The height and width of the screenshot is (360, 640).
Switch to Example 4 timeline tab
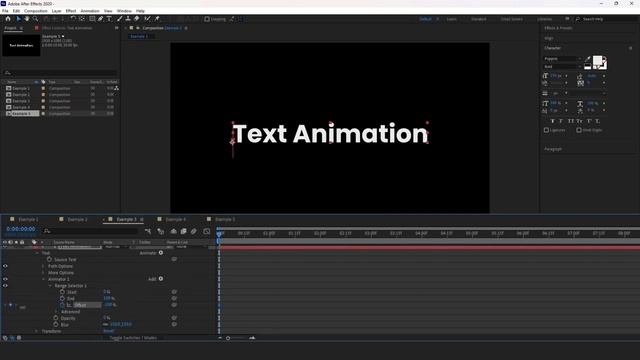(x=176, y=220)
